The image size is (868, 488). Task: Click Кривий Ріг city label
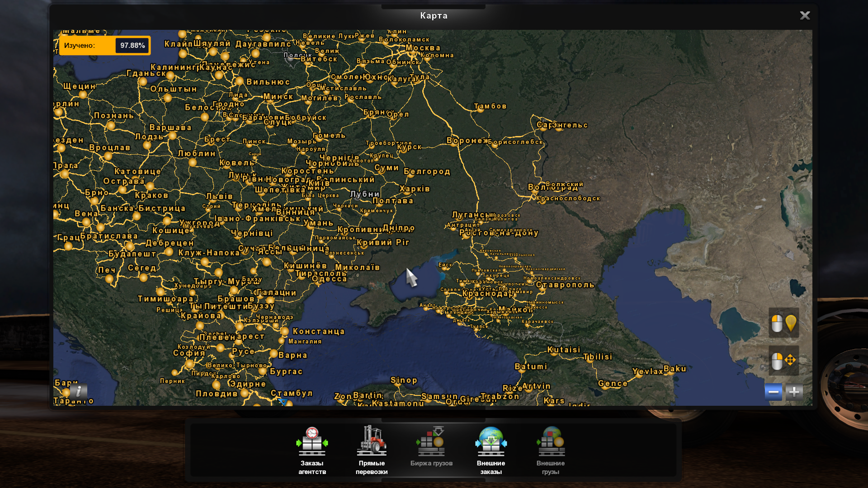coord(383,242)
